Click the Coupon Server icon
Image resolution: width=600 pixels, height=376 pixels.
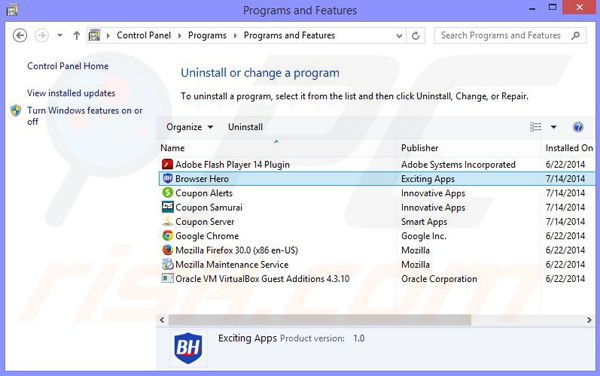pos(167,221)
